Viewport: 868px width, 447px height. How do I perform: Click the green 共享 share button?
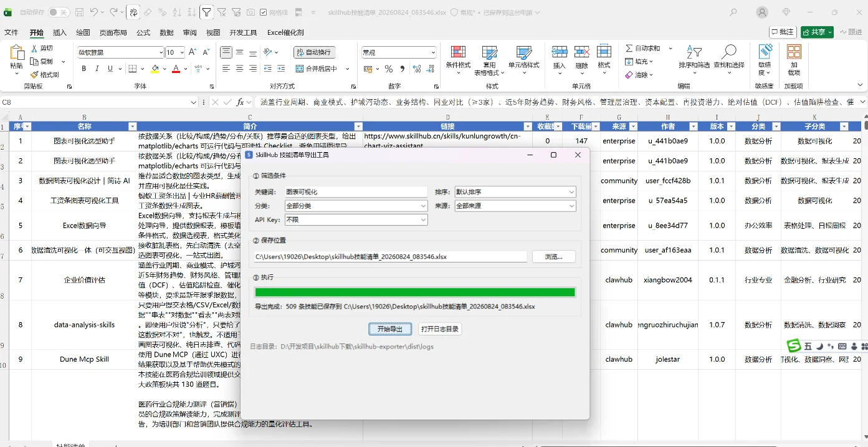817,32
